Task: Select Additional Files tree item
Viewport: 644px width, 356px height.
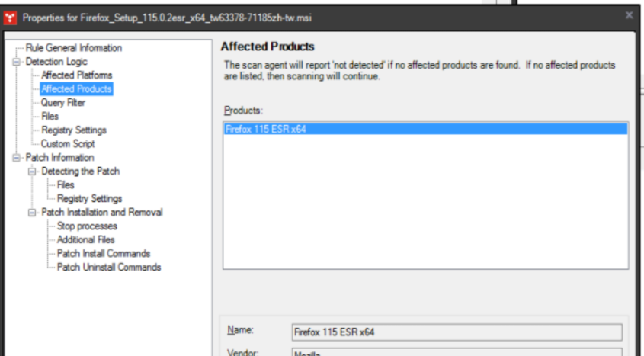Action: [85, 240]
